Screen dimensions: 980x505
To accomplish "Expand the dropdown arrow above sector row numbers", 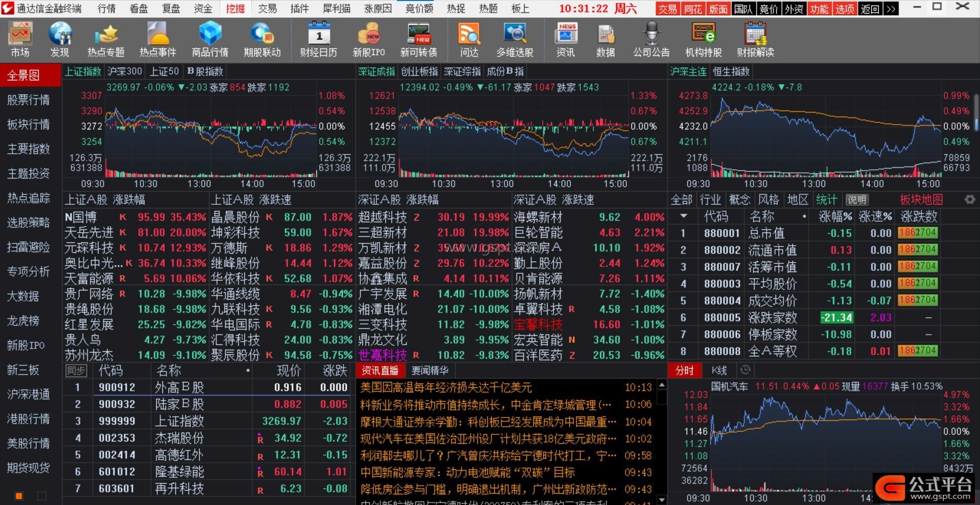I will tap(683, 217).
